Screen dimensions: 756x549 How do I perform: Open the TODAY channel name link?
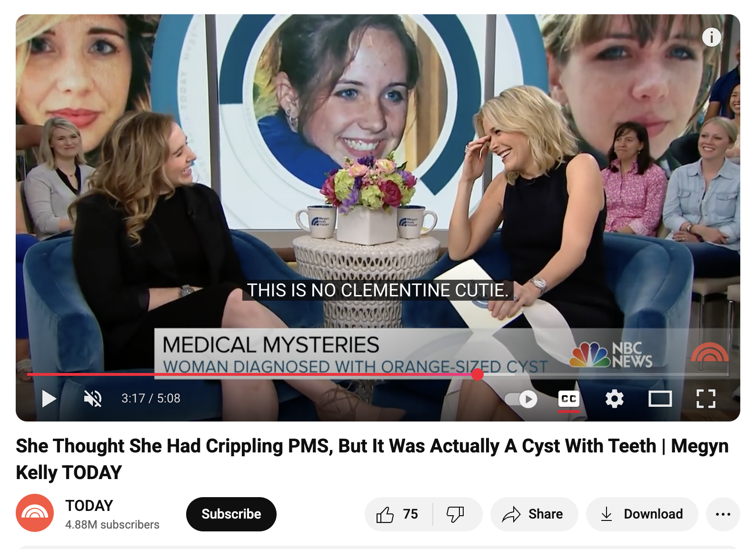coord(90,505)
